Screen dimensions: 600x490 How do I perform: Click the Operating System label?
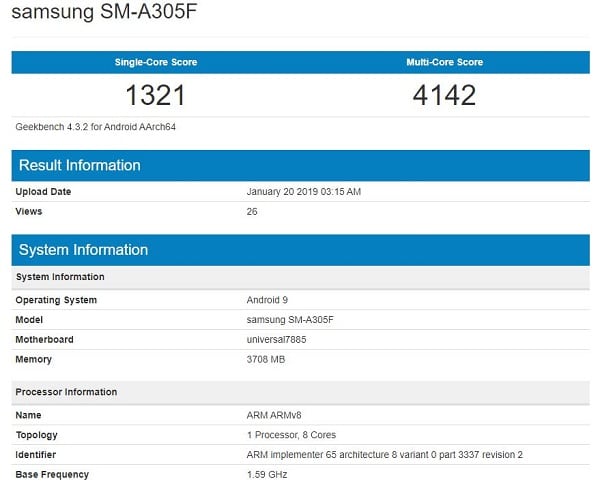coord(56,300)
